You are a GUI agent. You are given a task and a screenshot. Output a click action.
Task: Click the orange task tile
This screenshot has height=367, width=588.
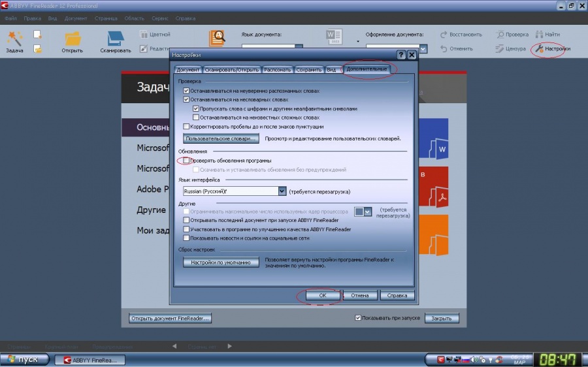tap(434, 234)
